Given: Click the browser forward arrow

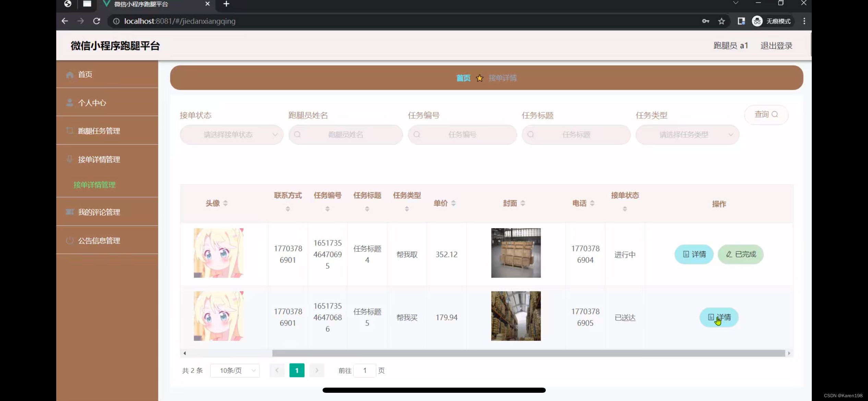Looking at the screenshot, I should (x=81, y=21).
